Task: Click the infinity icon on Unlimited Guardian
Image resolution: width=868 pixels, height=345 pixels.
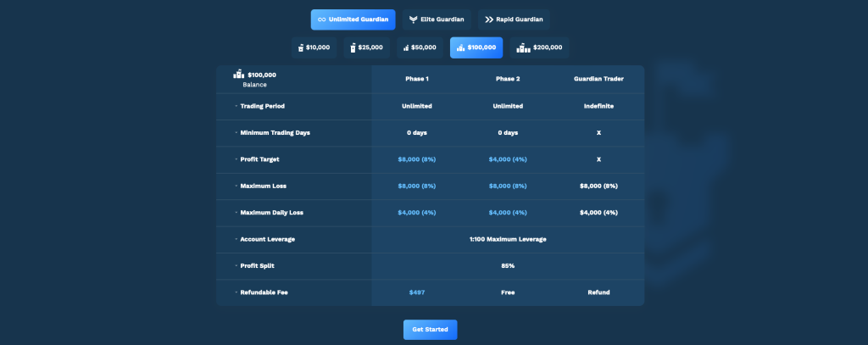Action: [322, 19]
